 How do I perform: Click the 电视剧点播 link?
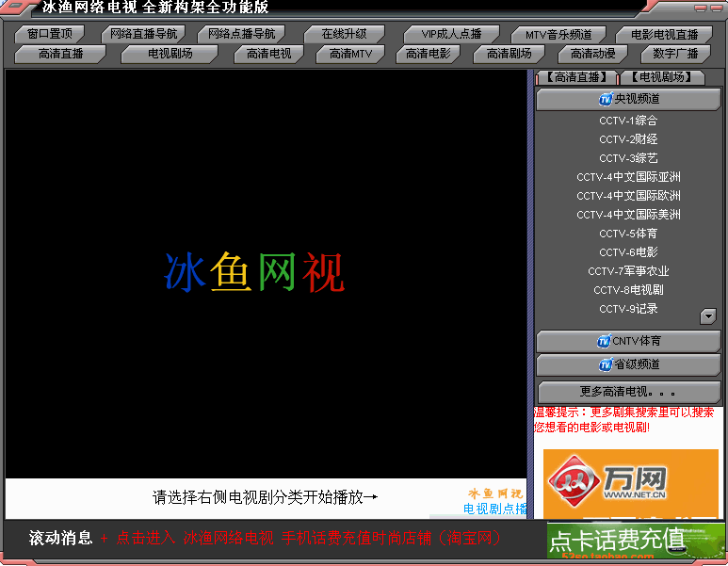coord(495,509)
